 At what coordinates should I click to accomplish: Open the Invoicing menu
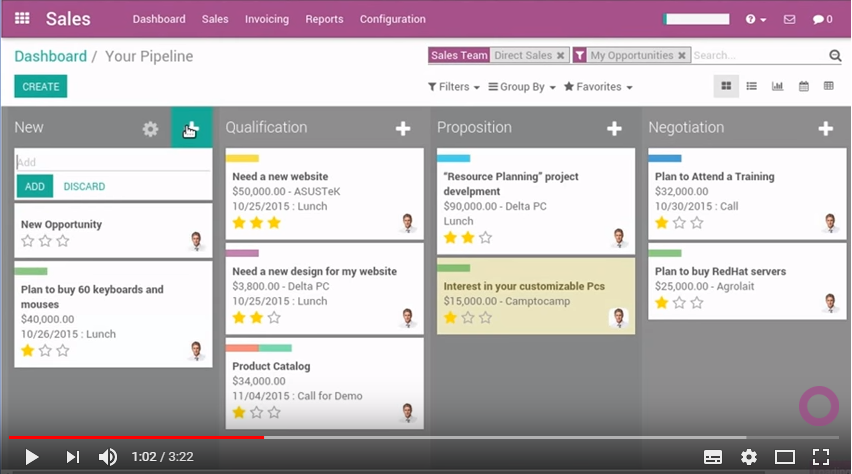click(267, 19)
